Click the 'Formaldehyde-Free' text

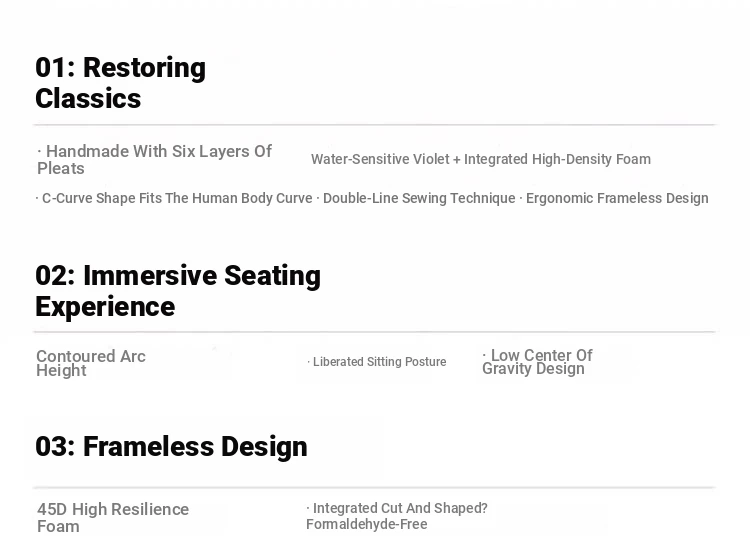[x=367, y=524]
